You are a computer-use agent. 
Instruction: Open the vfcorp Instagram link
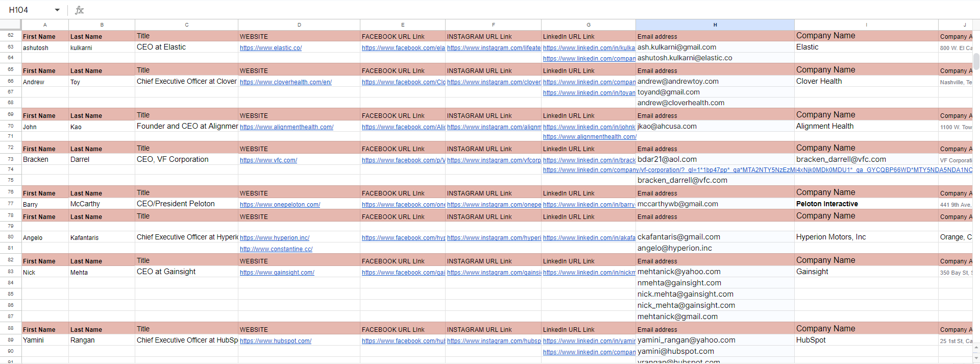click(494, 160)
